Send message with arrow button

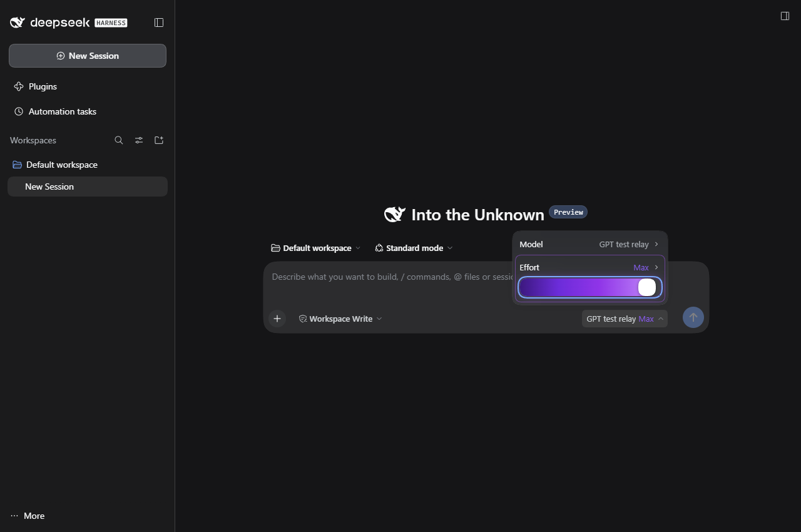click(x=693, y=317)
